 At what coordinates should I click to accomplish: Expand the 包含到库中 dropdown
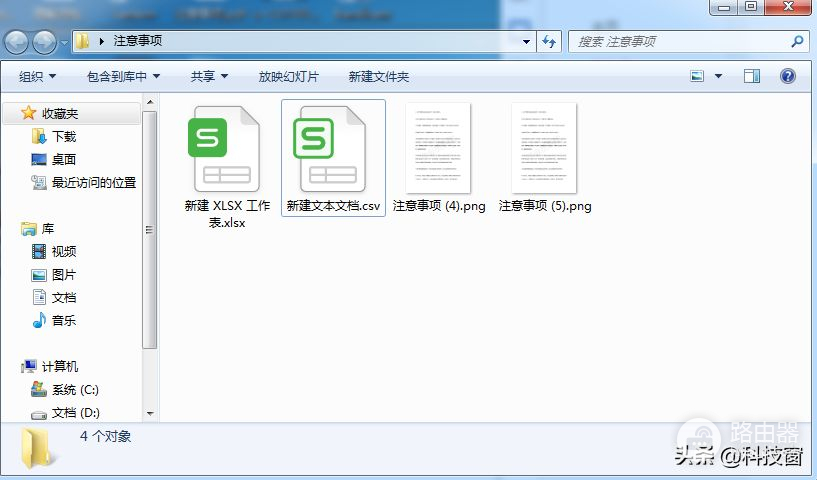(124, 76)
